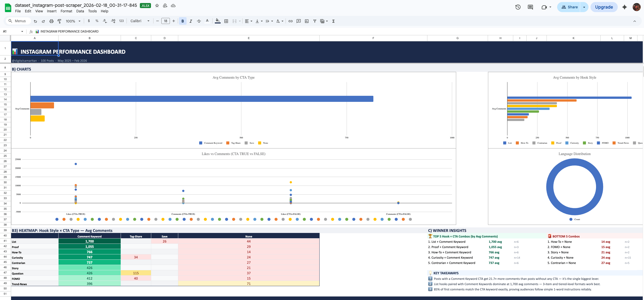This screenshot has width=644, height=300.
Task: Toggle strikethrough formatting
Action: pyautogui.click(x=199, y=21)
